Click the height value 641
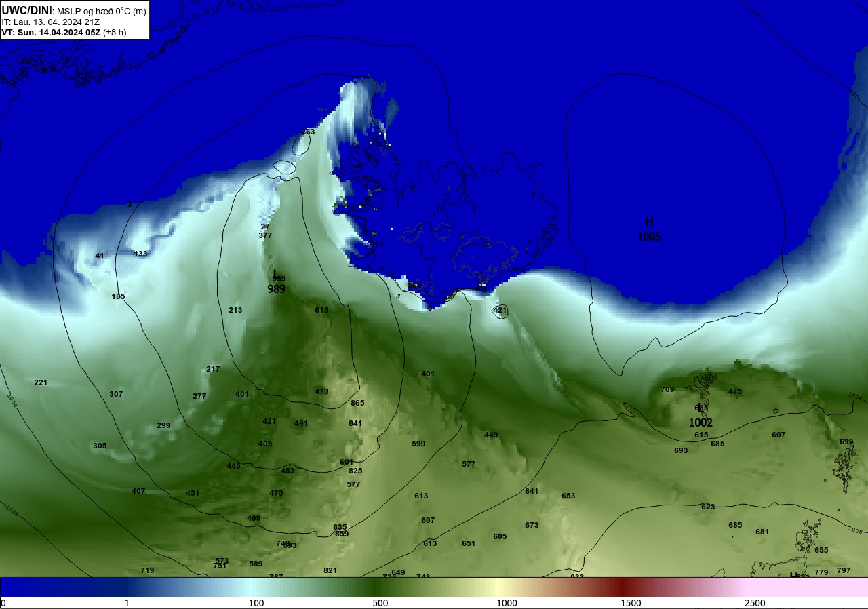Viewport: 868px width, 609px height. [x=532, y=491]
